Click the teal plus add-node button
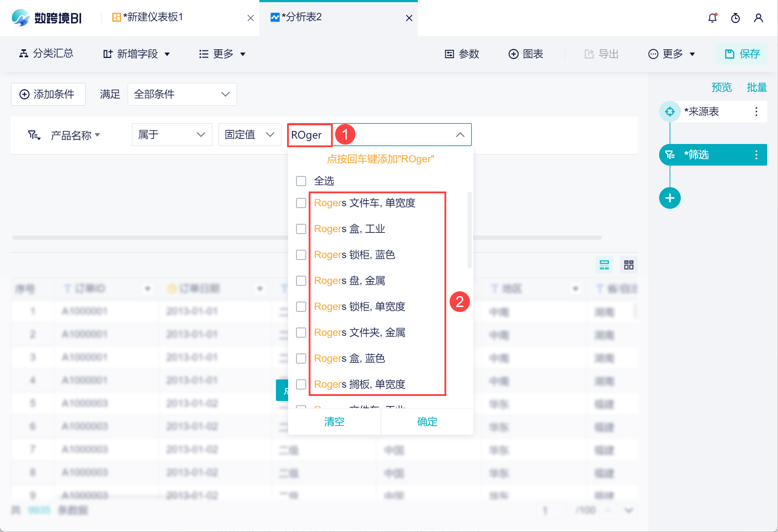This screenshot has width=778, height=532. coord(670,198)
